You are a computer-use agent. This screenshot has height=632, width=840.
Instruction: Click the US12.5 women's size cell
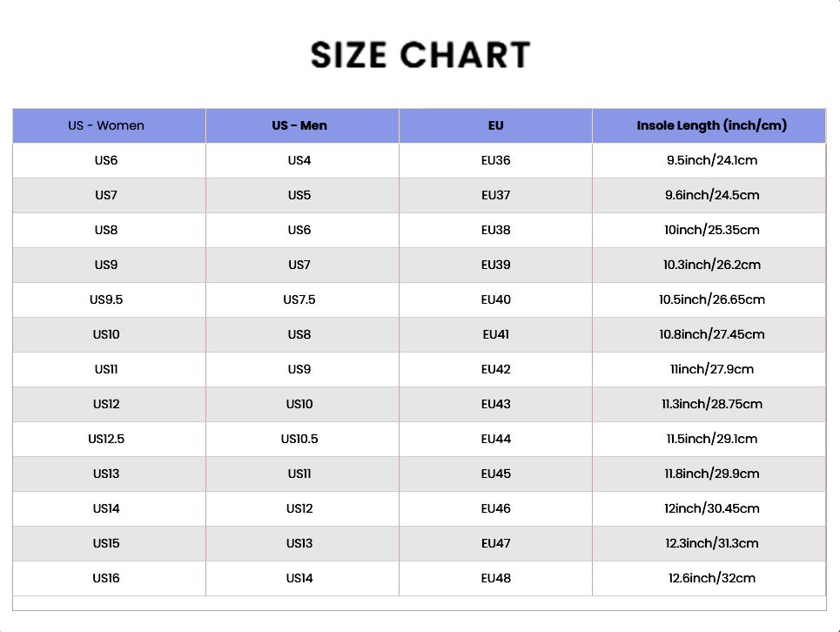pyautogui.click(x=106, y=439)
